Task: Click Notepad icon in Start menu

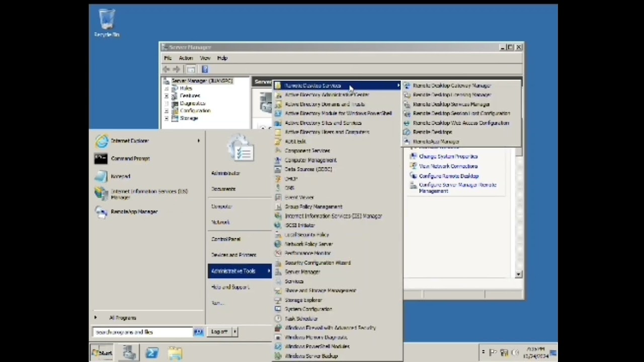Action: point(101,176)
